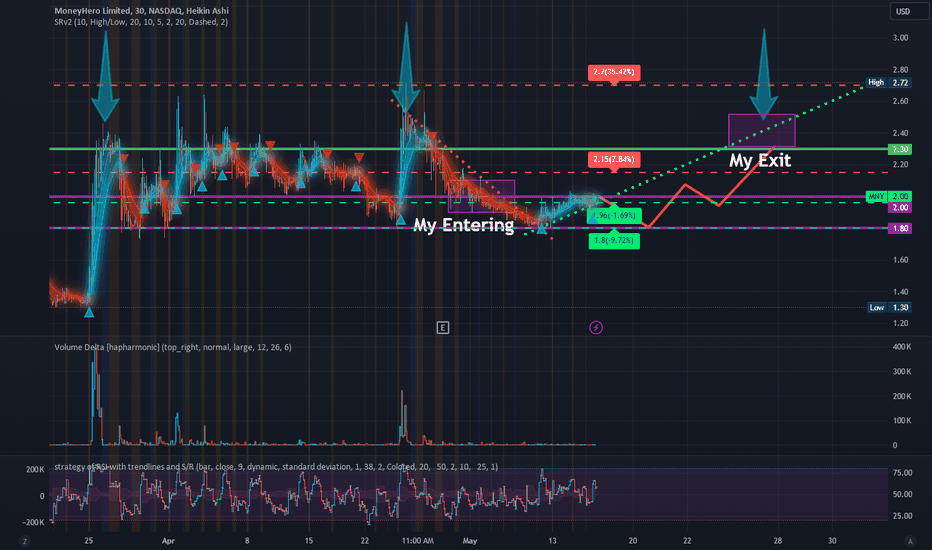Click the Low 1.30 price label
932x550 pixels.
point(889,307)
